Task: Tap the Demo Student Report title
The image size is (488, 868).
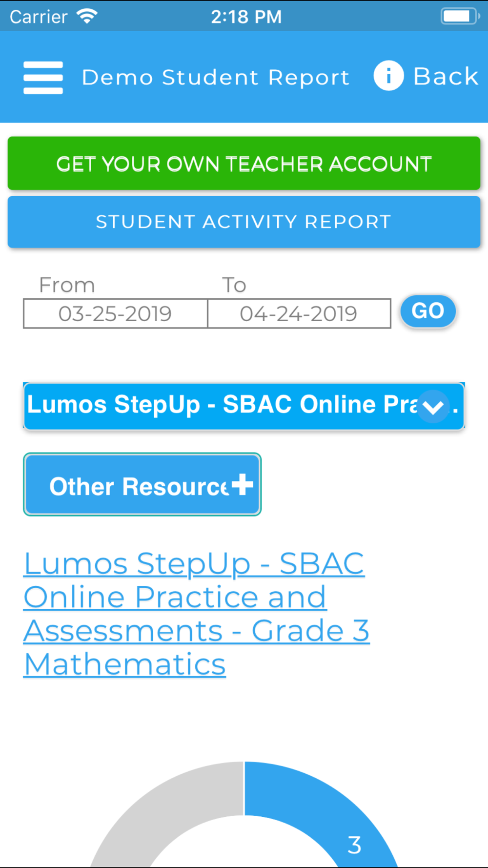Action: [x=216, y=77]
